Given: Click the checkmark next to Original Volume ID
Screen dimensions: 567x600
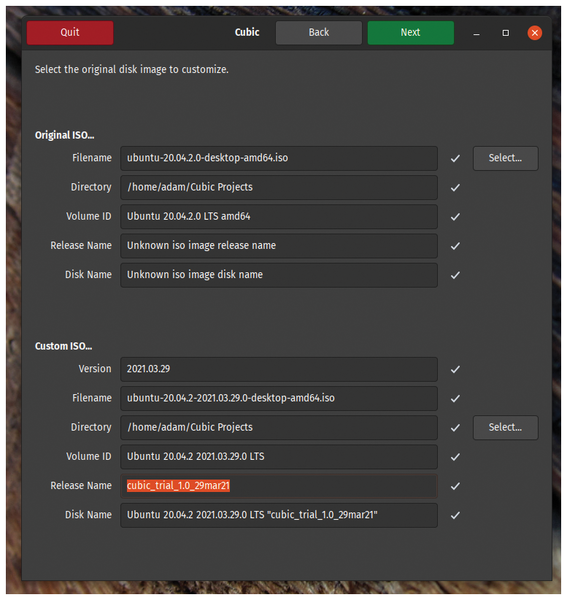Looking at the screenshot, I should coord(455,217).
